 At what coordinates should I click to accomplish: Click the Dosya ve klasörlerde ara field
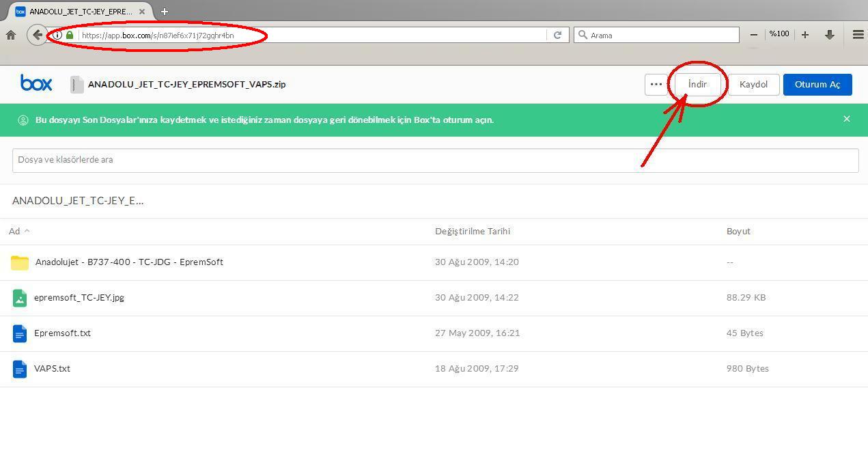[435, 160]
